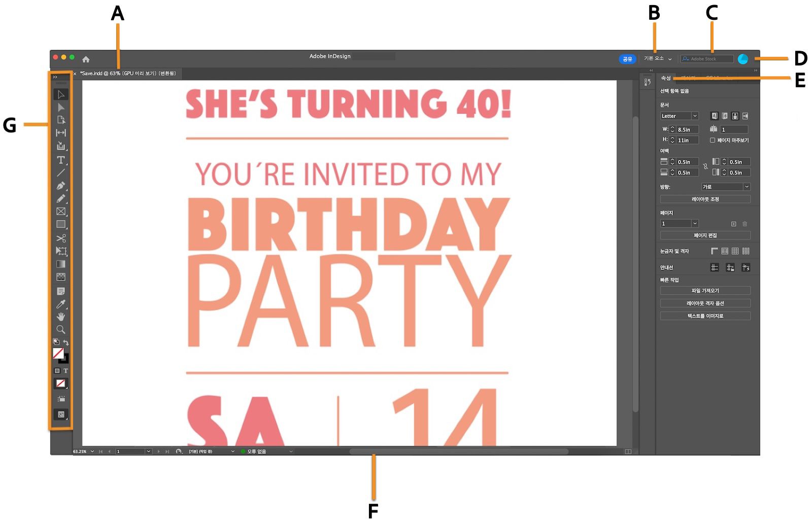Click the 공유 share button
This screenshot has width=812, height=524.
[x=627, y=59]
